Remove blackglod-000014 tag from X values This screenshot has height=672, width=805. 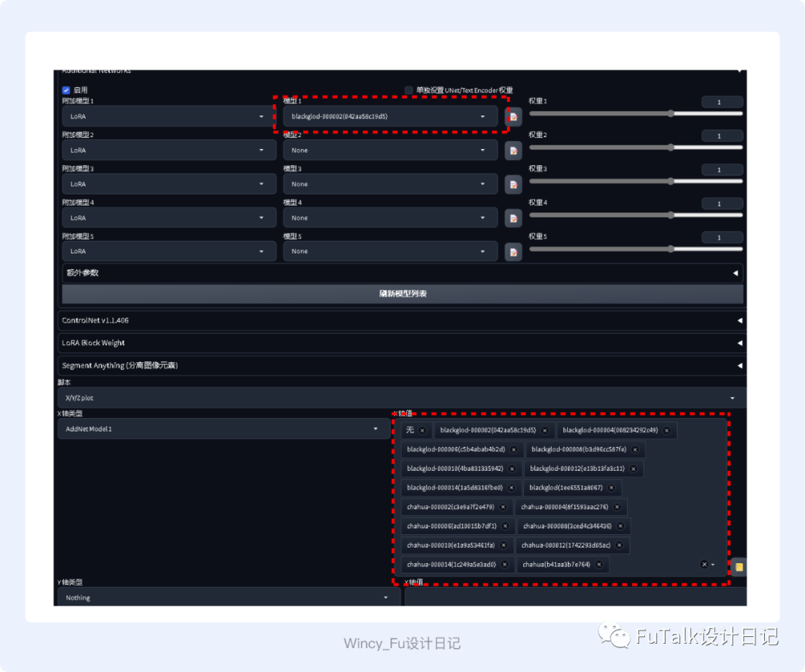tap(511, 488)
